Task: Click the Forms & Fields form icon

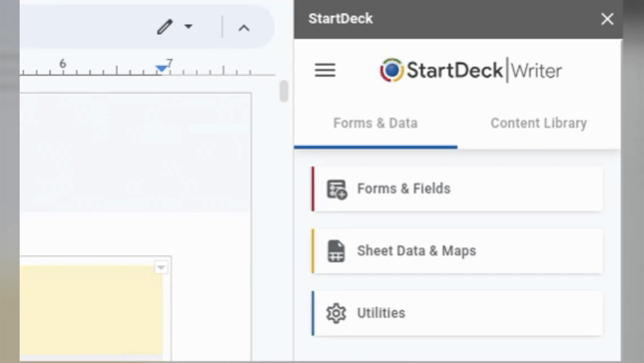Action: tap(336, 189)
